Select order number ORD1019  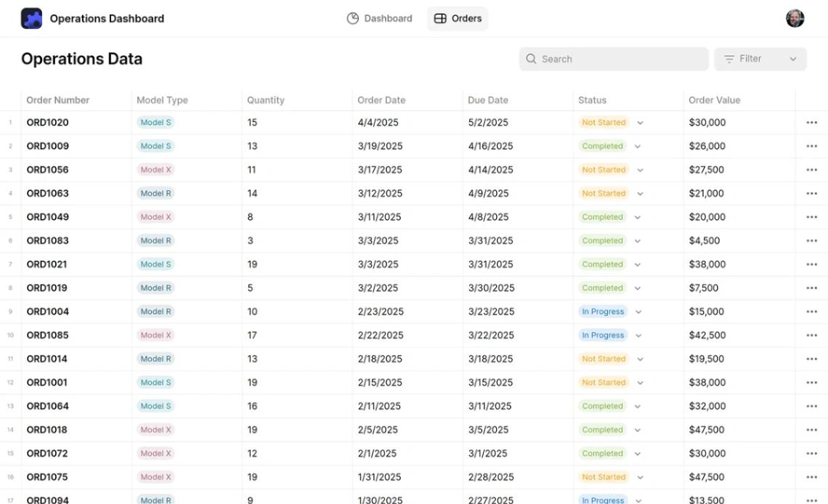coord(47,288)
